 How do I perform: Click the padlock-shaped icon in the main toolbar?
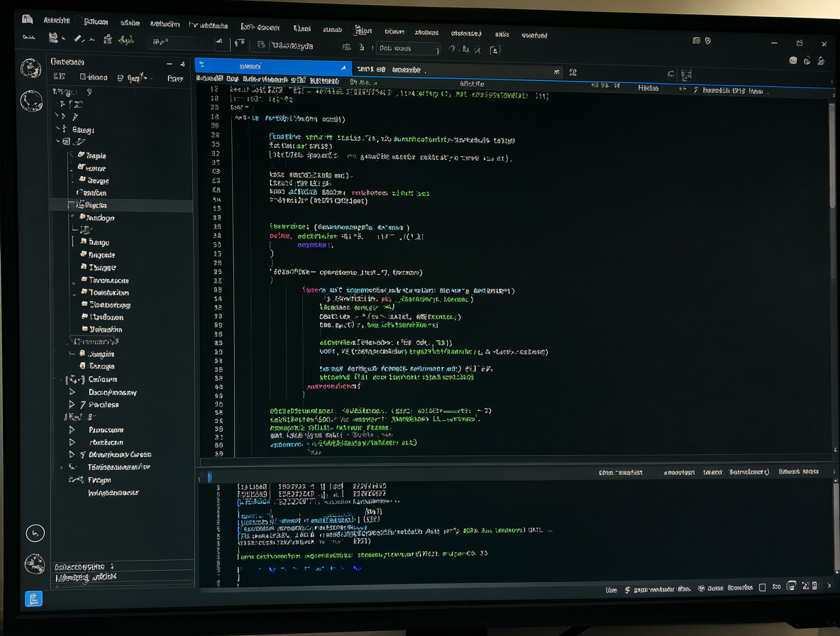click(108, 38)
